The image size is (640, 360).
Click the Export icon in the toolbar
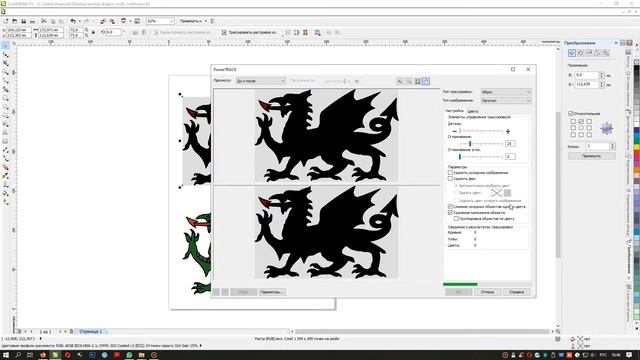112,21
